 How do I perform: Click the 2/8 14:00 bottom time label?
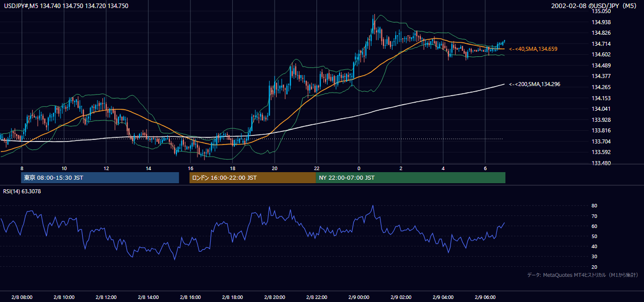(148, 297)
